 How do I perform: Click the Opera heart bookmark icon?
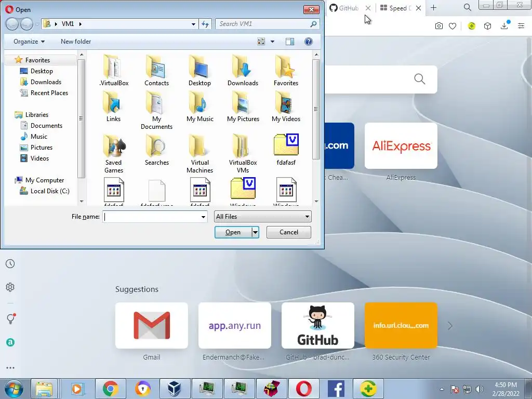click(x=453, y=26)
